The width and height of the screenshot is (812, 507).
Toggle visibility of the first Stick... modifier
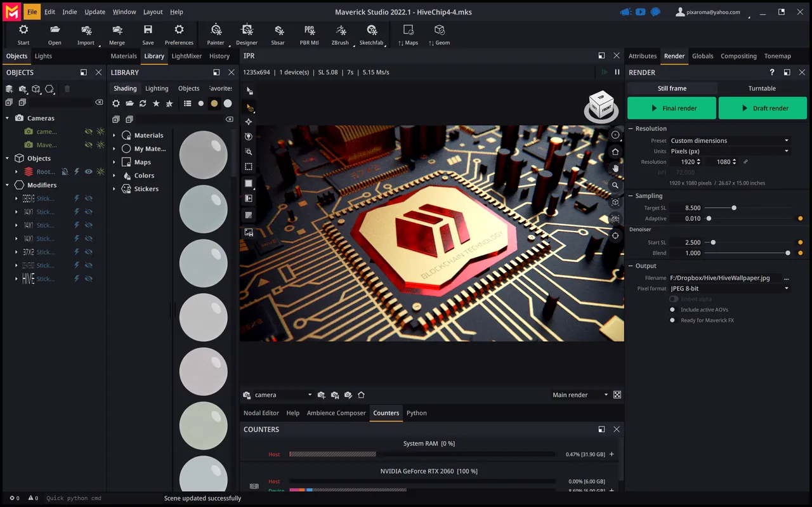89,199
